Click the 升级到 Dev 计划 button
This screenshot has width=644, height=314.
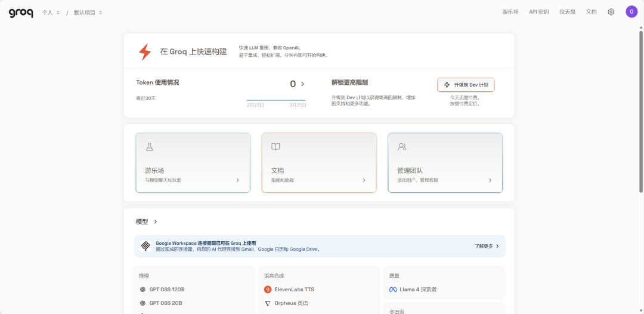coord(466,85)
